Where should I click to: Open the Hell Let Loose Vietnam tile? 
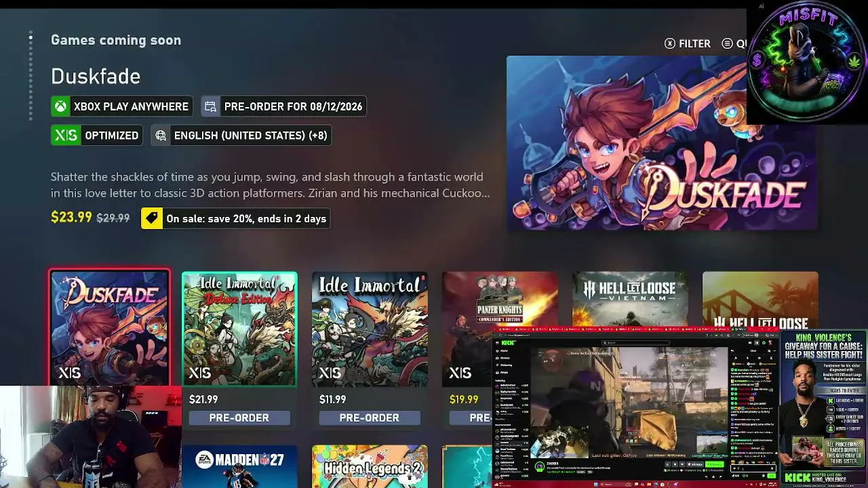coord(630,300)
